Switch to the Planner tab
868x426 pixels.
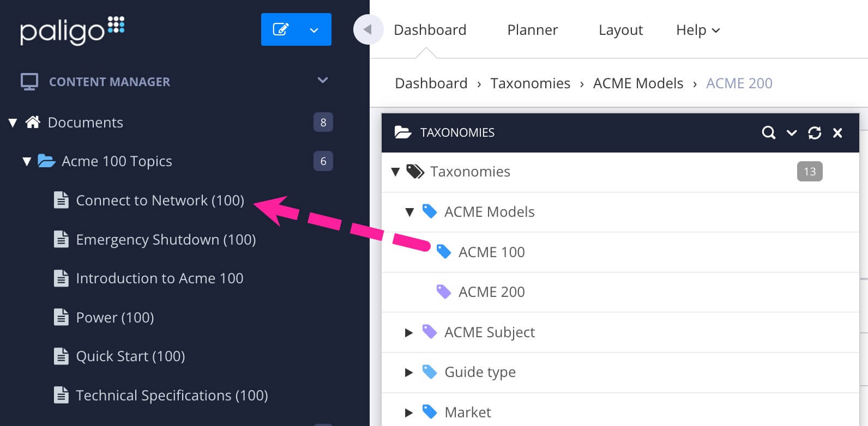pyautogui.click(x=533, y=30)
